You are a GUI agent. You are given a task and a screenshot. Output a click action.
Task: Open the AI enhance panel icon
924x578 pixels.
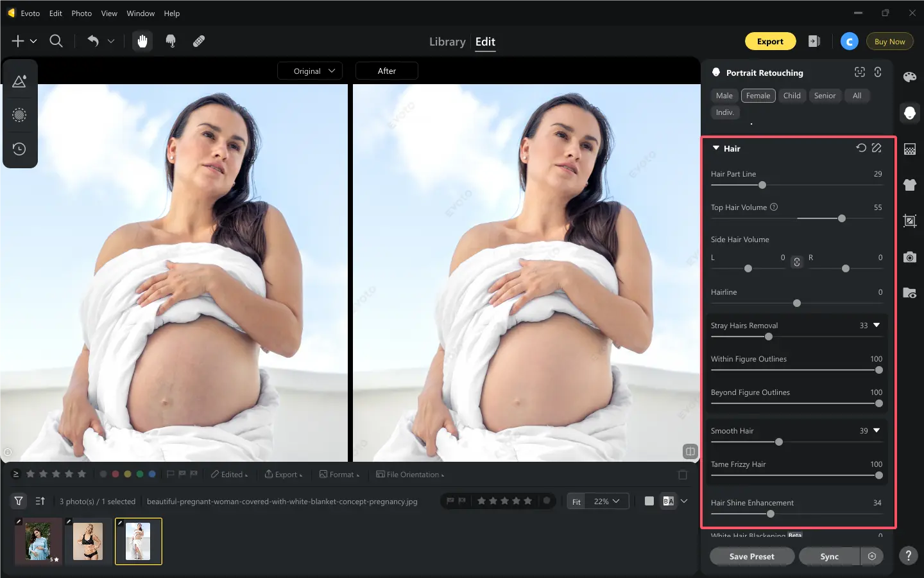point(19,82)
